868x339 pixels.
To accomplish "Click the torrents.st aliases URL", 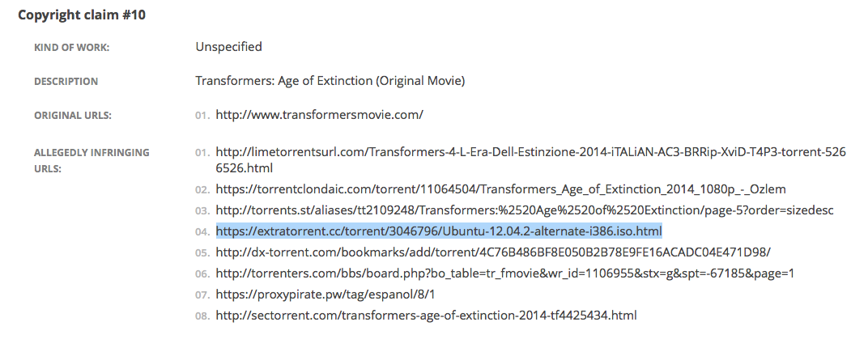I will (x=525, y=210).
